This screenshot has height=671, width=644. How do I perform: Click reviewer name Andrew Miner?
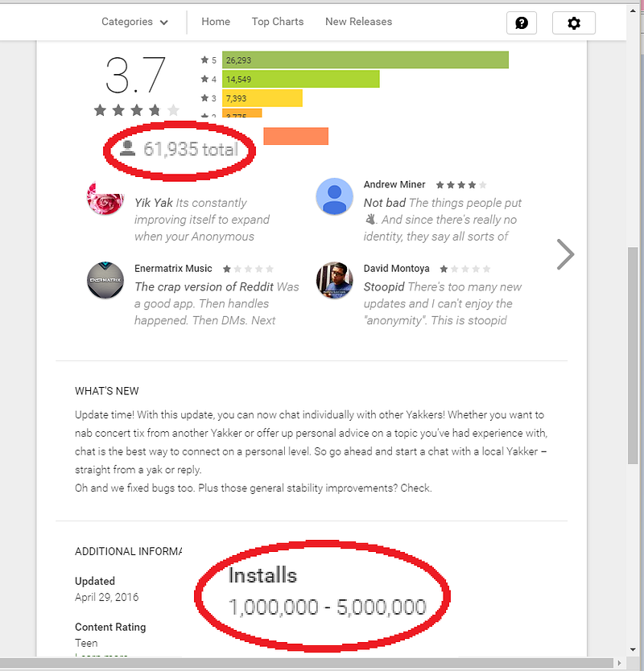[394, 184]
